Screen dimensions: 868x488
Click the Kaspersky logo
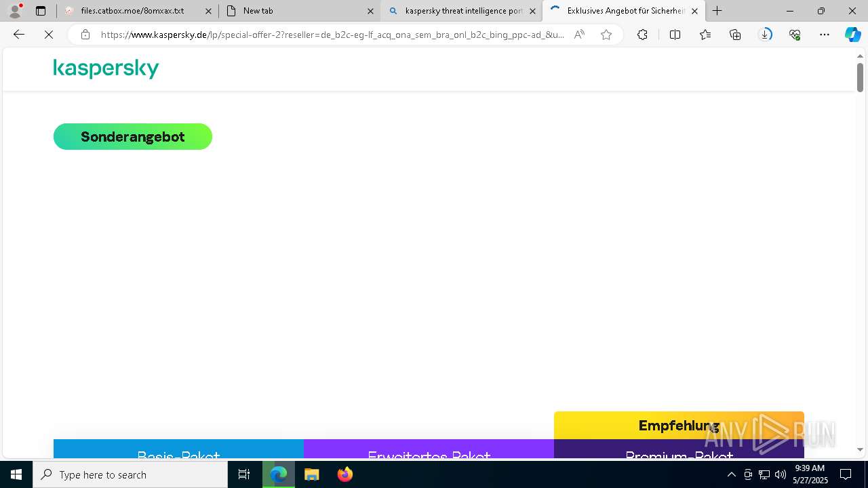tap(106, 68)
